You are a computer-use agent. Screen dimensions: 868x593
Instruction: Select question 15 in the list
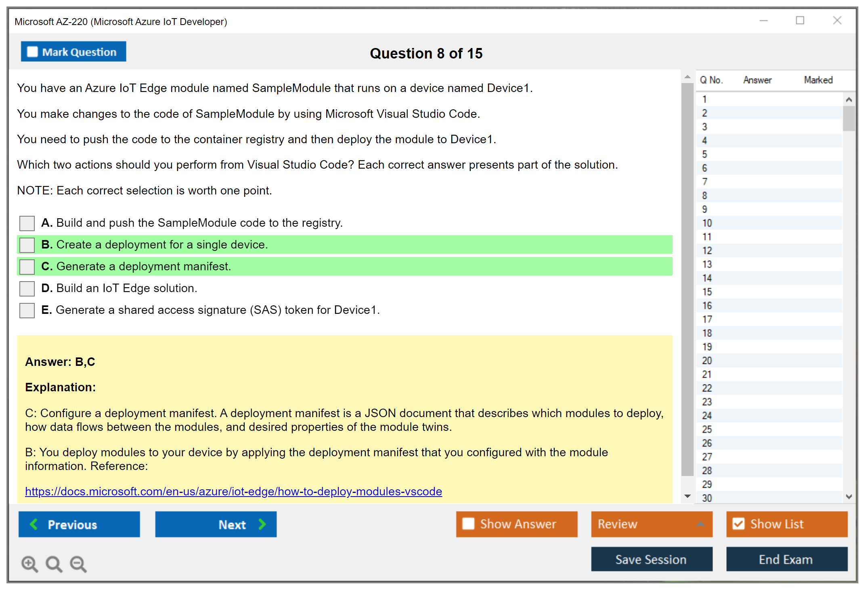coord(707,292)
